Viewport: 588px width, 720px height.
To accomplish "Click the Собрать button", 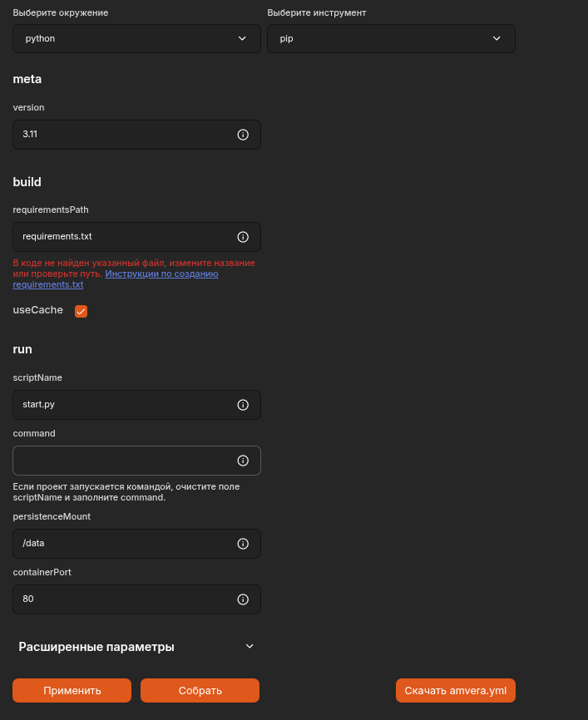I will (200, 691).
